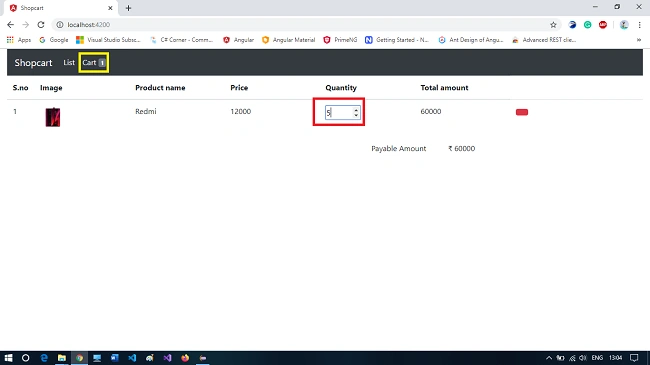Open Cortana search circle
The width and height of the screenshot is (650, 365).
pyautogui.click(x=25, y=358)
